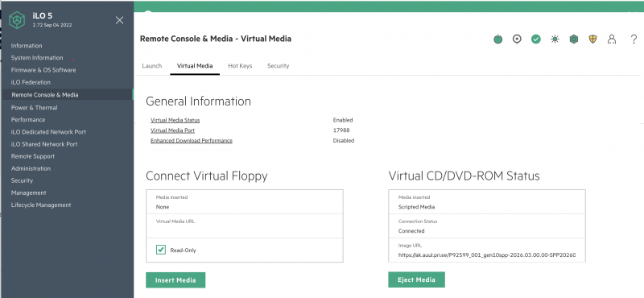Image resolution: width=644 pixels, height=298 pixels.
Task: Click the sun brightness icon in header
Action: [555, 39]
